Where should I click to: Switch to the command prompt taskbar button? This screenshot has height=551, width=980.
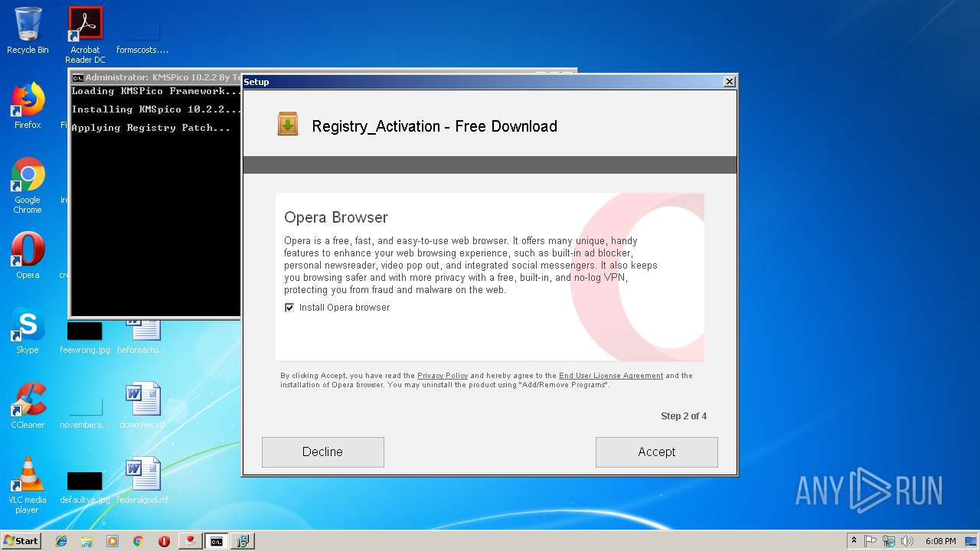217,541
